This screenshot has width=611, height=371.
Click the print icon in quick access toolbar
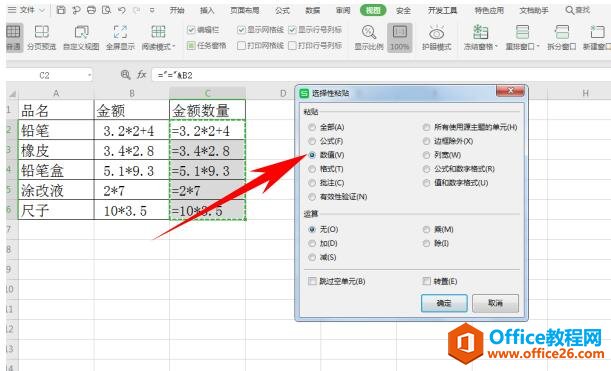point(91,10)
